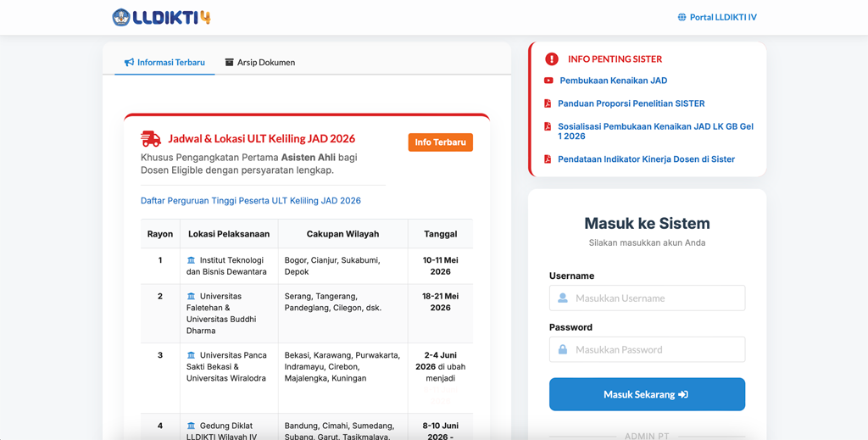The height and width of the screenshot is (440, 868).
Task: Click cell Bogor, Cianjur, Sukabumi, Depok
Action: pyautogui.click(x=342, y=266)
